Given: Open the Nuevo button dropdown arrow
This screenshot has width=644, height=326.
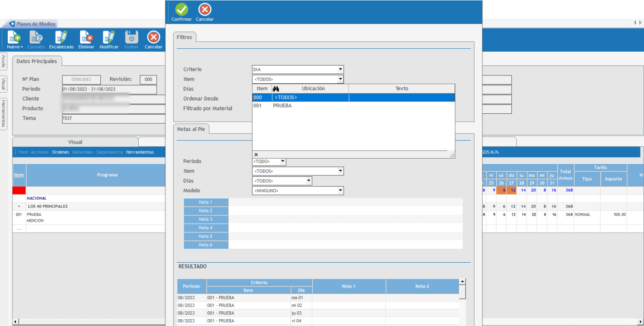Looking at the screenshot, I should (x=22, y=47).
